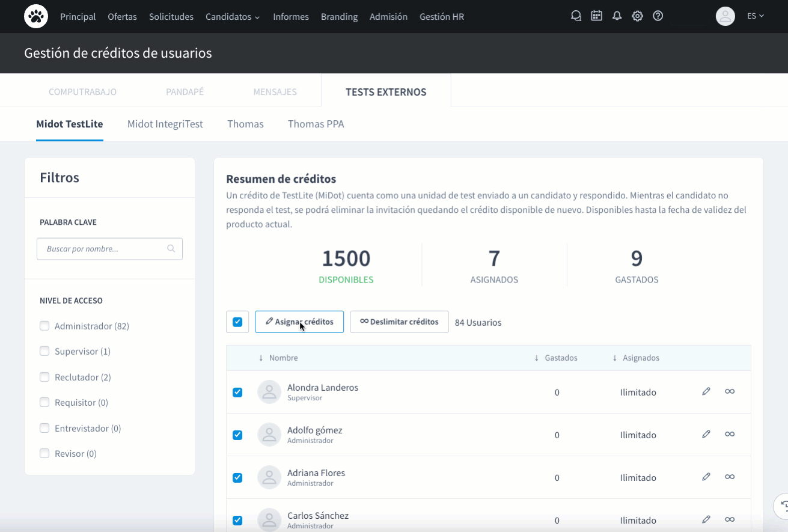Click the paw logo icon
This screenshot has height=532, width=788.
(x=36, y=16)
